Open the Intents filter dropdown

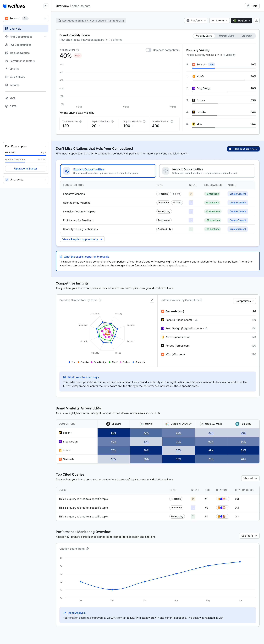(x=220, y=21)
